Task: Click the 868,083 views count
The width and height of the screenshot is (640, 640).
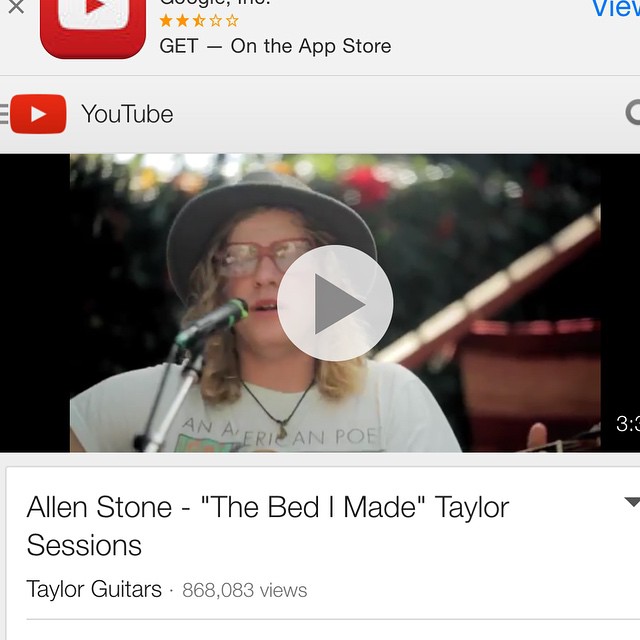Action: [x=244, y=590]
